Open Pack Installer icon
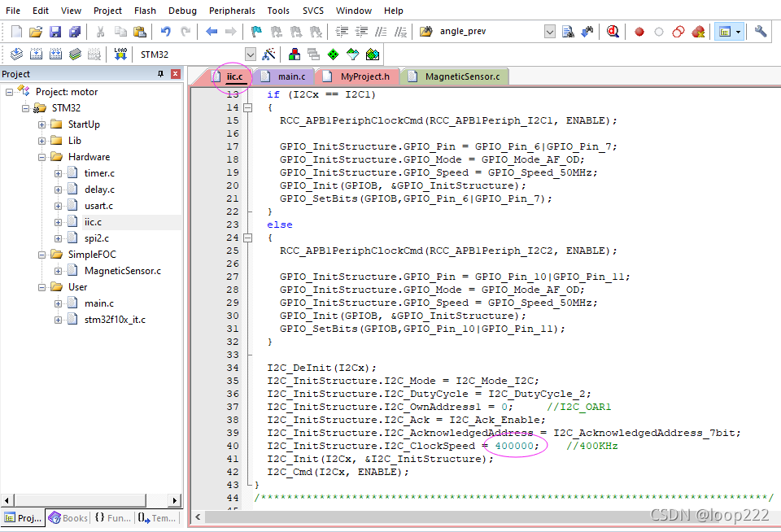This screenshot has width=781, height=532. tap(373, 55)
